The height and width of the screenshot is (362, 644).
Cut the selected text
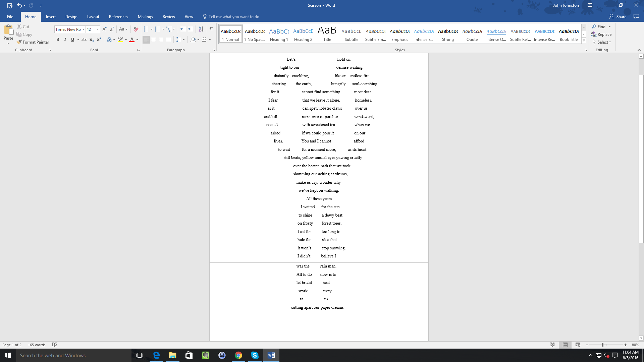[23, 26]
